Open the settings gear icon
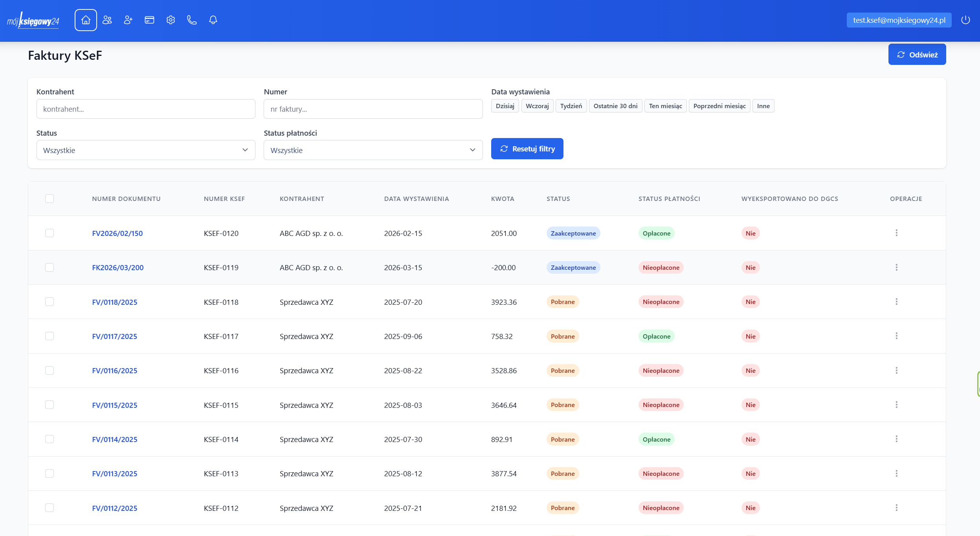The image size is (980, 536). coord(171,20)
